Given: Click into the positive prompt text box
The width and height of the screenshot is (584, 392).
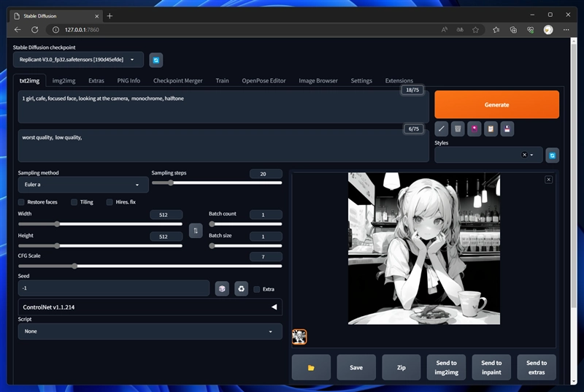Looking at the screenshot, I should click(223, 107).
